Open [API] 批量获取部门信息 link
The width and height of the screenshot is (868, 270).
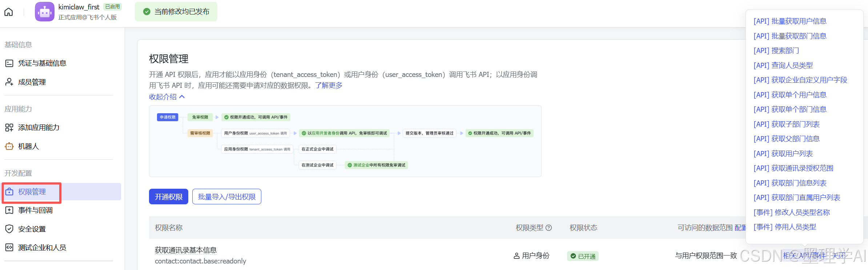tap(790, 36)
